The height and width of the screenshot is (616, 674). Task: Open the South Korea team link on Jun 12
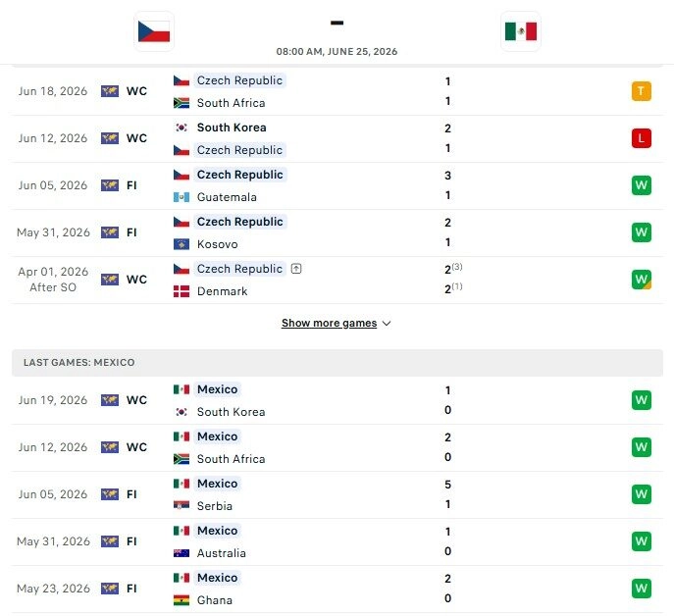tap(232, 128)
